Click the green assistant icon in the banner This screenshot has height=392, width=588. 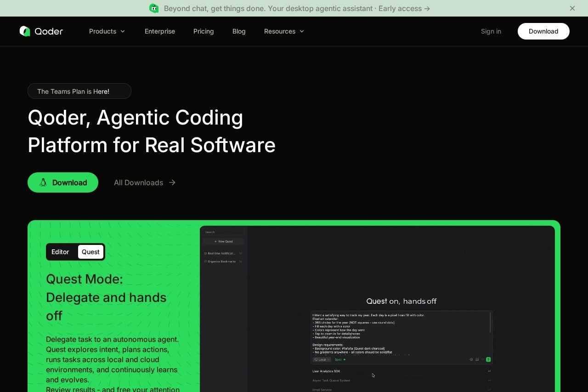[x=154, y=8]
